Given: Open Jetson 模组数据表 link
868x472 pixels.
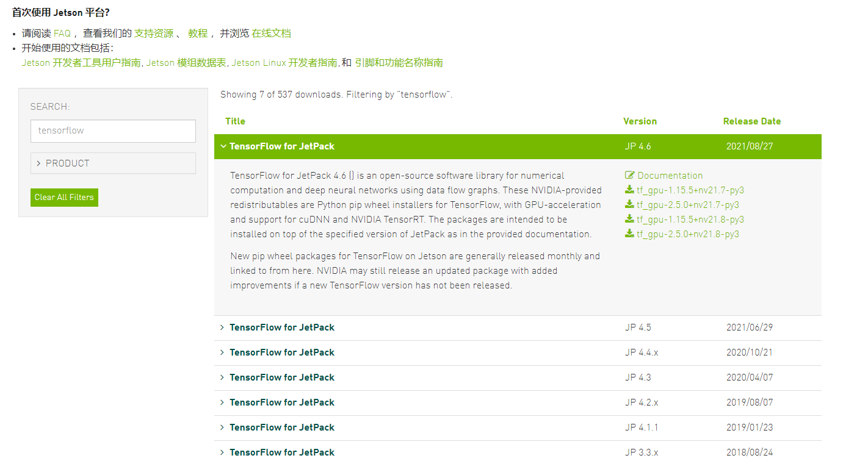Looking at the screenshot, I should coord(186,63).
